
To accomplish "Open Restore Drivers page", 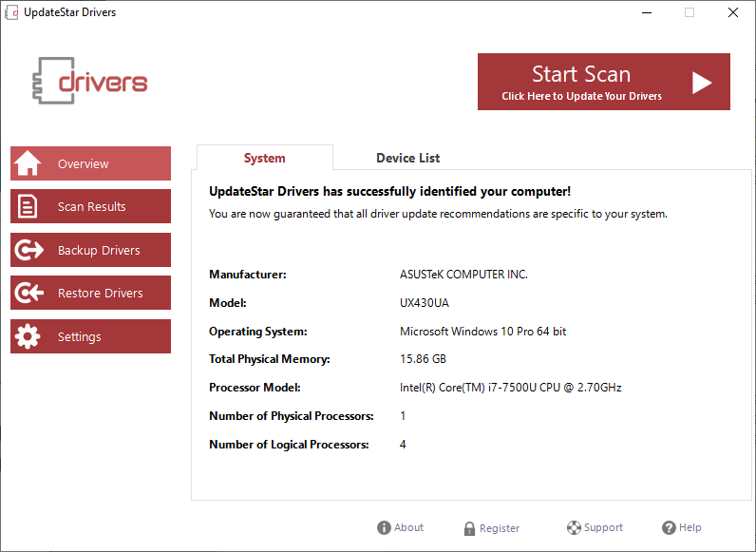I will point(100,294).
